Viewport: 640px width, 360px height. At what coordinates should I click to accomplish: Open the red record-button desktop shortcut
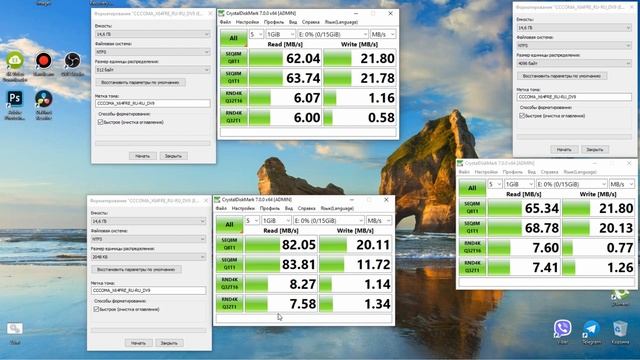(44, 61)
